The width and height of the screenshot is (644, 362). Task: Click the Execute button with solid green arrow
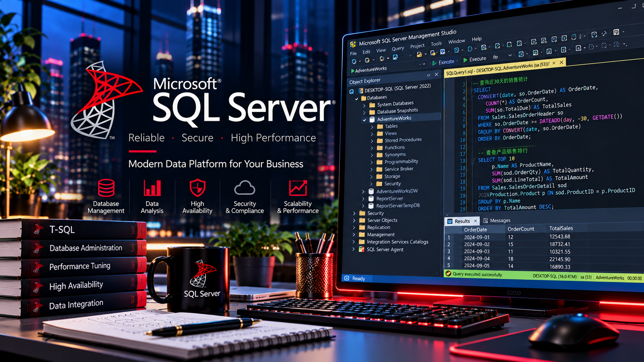pyautogui.click(x=475, y=59)
